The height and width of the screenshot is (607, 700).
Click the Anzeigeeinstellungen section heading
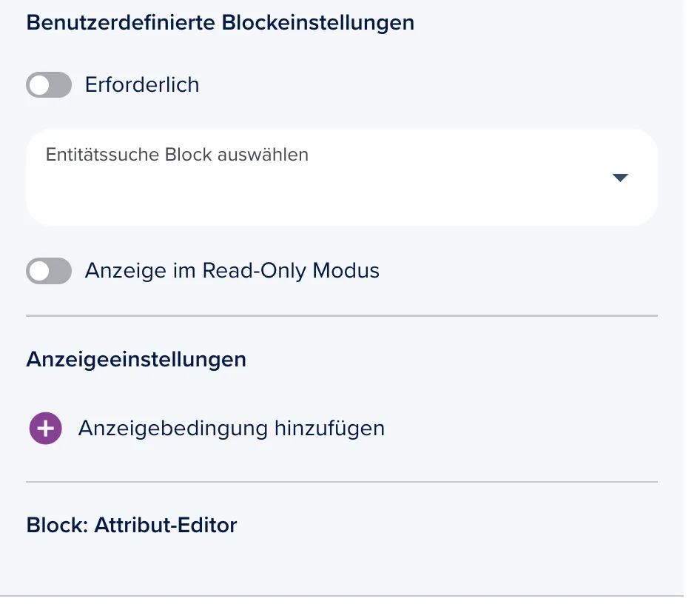click(136, 360)
